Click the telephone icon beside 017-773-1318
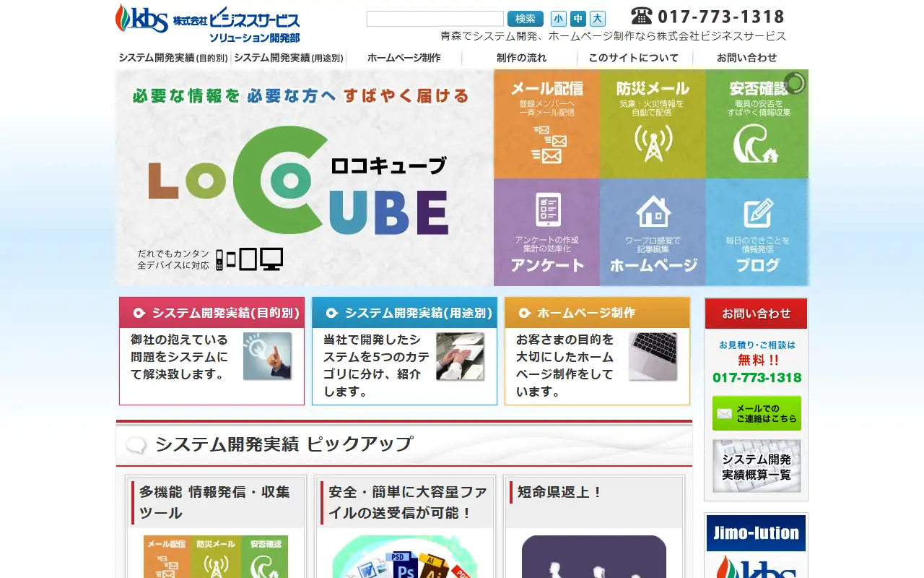Screen dimensions: 924x578 [x=642, y=16]
